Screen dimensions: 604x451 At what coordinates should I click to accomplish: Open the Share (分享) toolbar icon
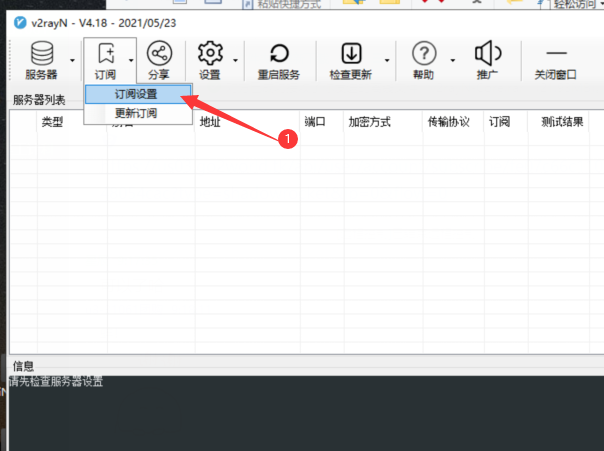tap(159, 54)
